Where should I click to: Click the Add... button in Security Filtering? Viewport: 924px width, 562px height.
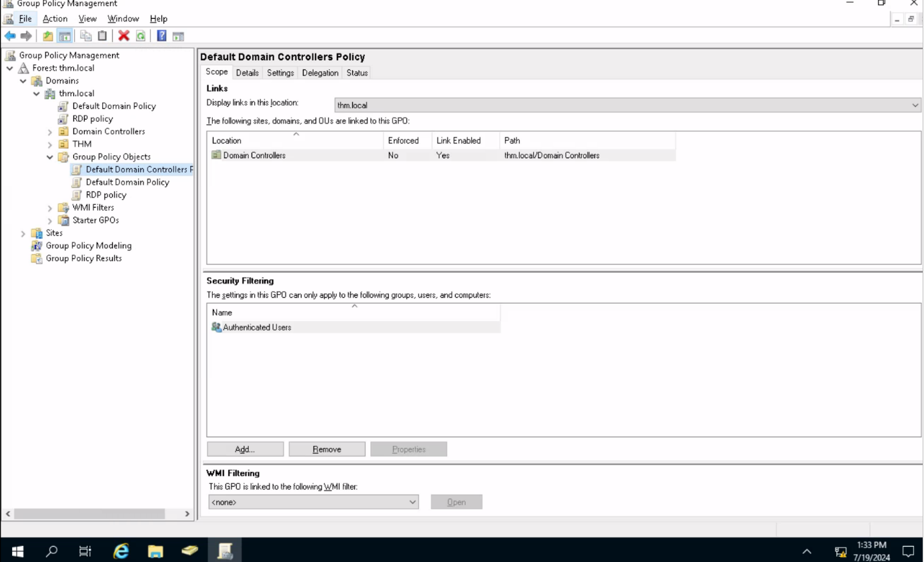point(245,449)
